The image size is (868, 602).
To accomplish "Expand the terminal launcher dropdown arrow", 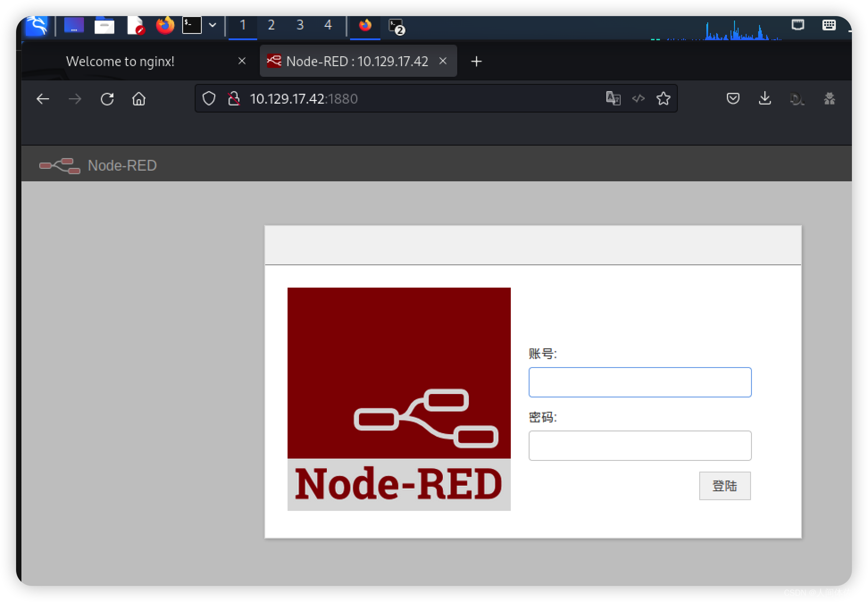I will [x=213, y=25].
